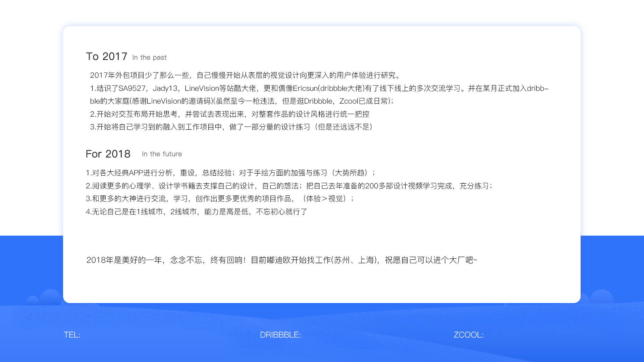The image size is (644, 362).
Task: Click the 'TEL:' label
Action: (72, 335)
